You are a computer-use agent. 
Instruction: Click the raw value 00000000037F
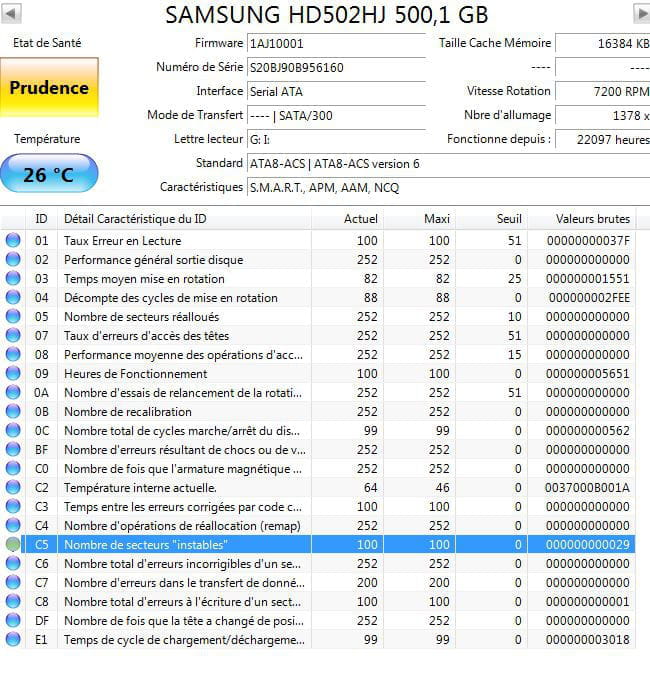pyautogui.click(x=588, y=241)
